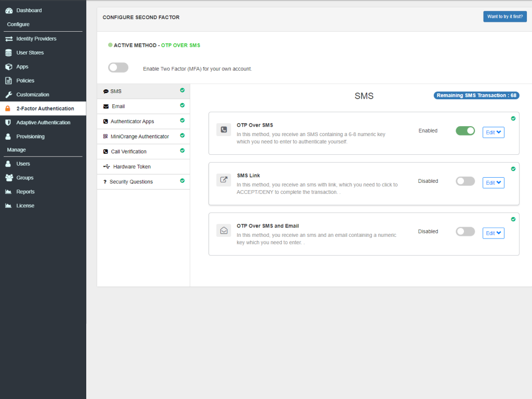This screenshot has width=532, height=399.
Task: Enable the OTP Over SMS and Email toggle
Action: 465,232
